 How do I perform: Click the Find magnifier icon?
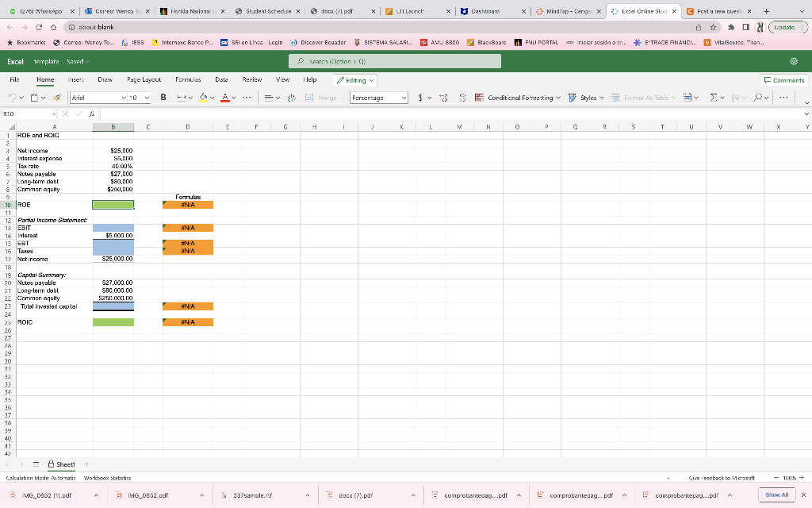pyautogui.click(x=757, y=98)
